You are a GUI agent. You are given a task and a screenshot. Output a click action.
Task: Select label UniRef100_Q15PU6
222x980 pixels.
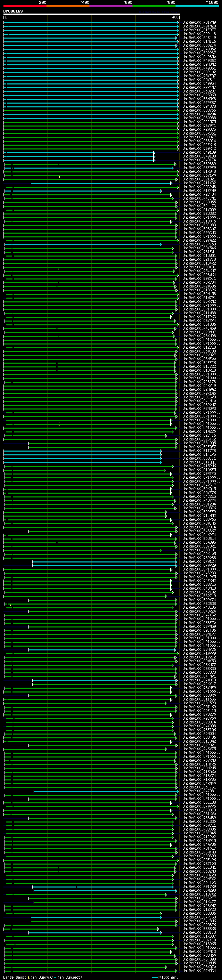(199, 466)
